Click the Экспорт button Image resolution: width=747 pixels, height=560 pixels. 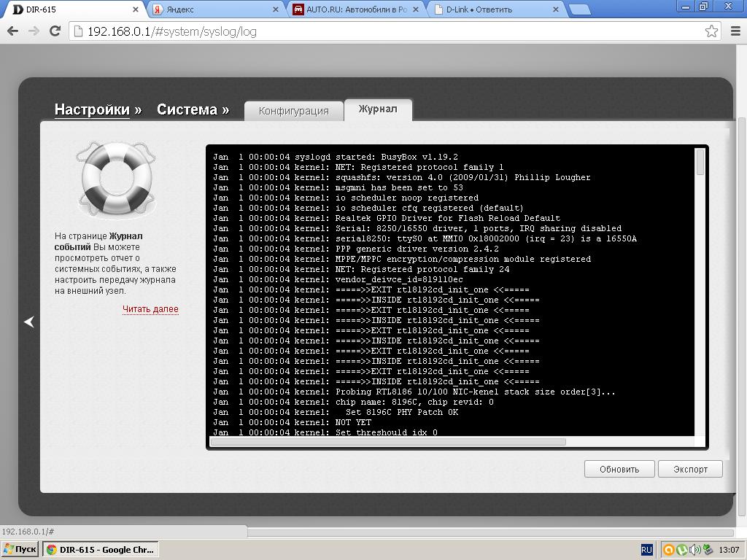(690, 469)
